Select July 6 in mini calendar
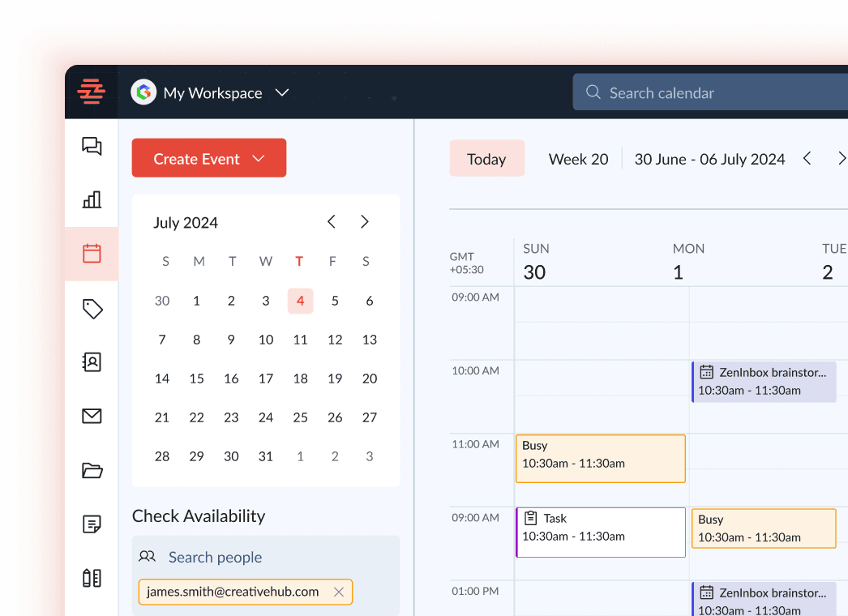The image size is (848, 616). click(370, 301)
